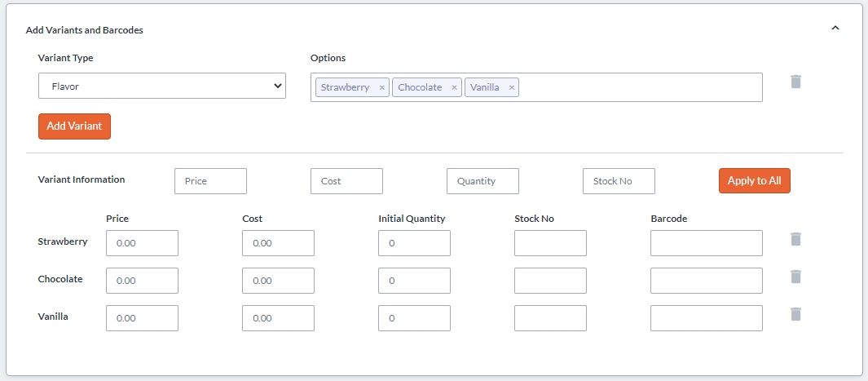Collapse the Add Variants and Barcodes section
The height and width of the screenshot is (381, 868).
click(835, 29)
